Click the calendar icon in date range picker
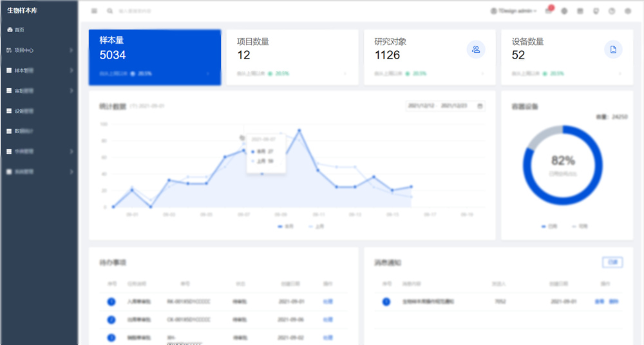The width and height of the screenshot is (644, 345). pyautogui.click(x=480, y=106)
